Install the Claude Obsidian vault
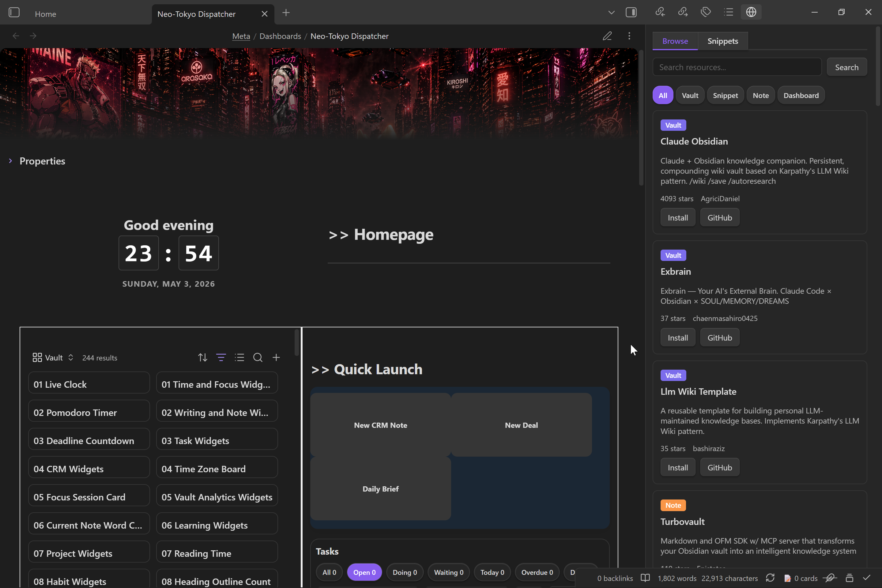This screenshot has width=882, height=588. [678, 217]
